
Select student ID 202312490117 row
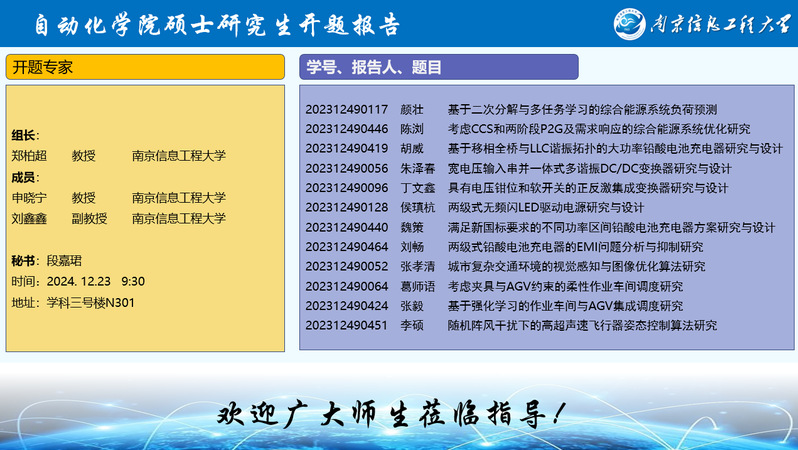point(346,109)
